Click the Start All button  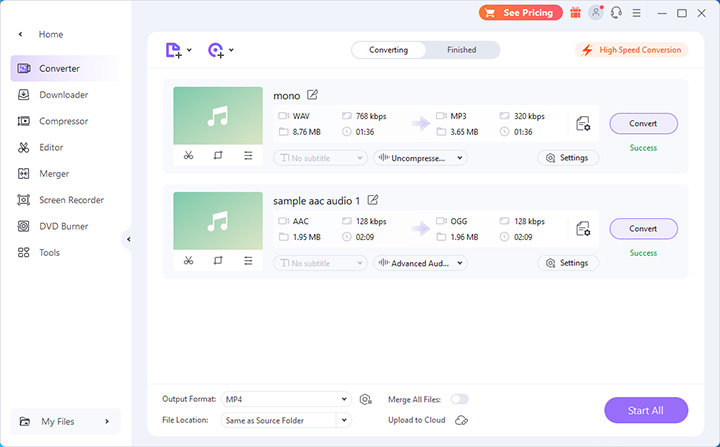(646, 410)
